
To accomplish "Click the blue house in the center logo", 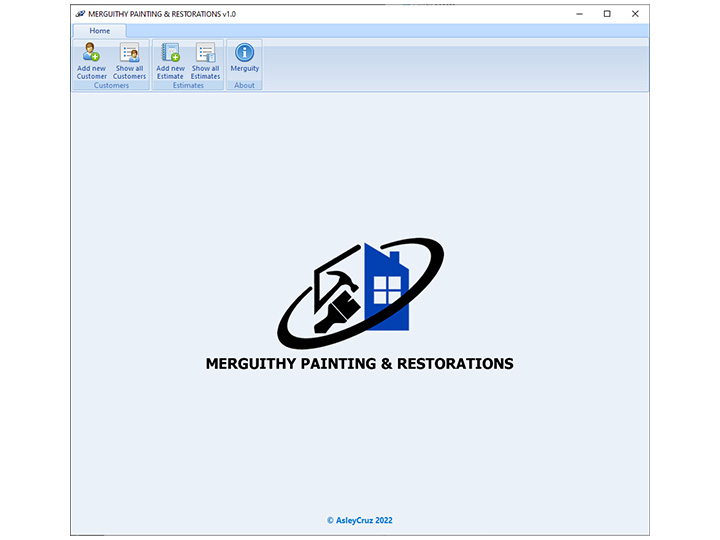I will pos(385,288).
